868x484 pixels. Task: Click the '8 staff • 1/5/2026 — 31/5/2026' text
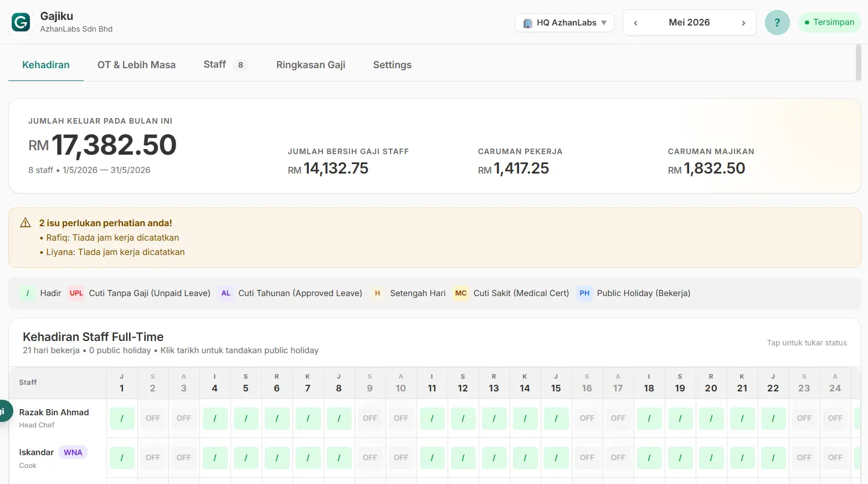pos(89,170)
